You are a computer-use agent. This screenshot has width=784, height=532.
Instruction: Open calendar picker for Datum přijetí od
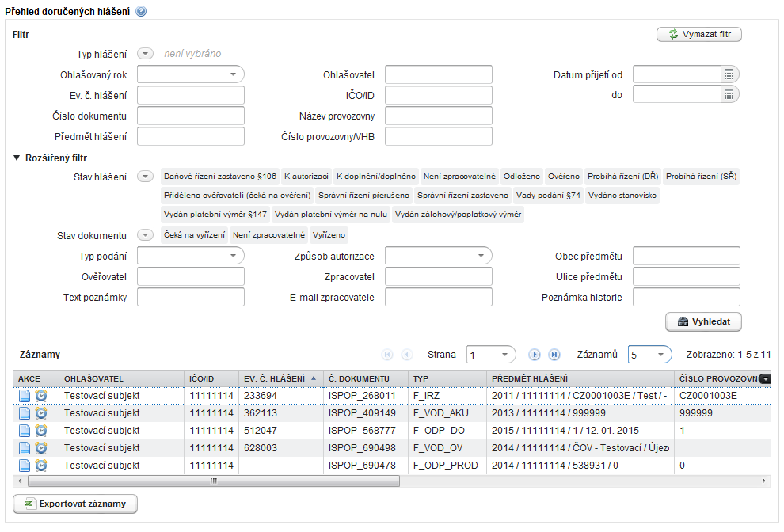coord(729,75)
